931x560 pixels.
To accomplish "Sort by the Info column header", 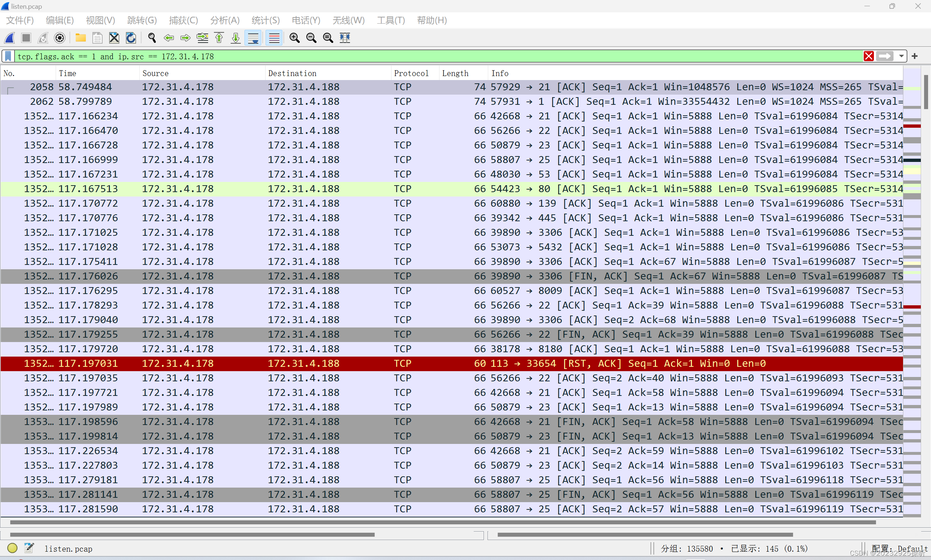I will pyautogui.click(x=696, y=73).
